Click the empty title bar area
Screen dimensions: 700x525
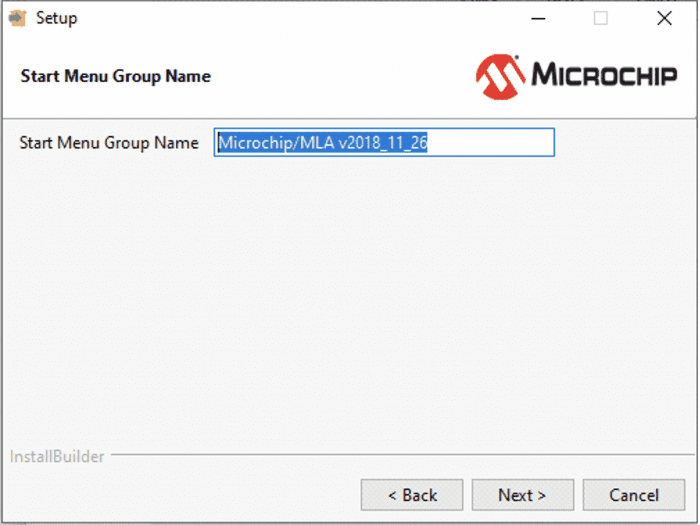pyautogui.click(x=300, y=18)
